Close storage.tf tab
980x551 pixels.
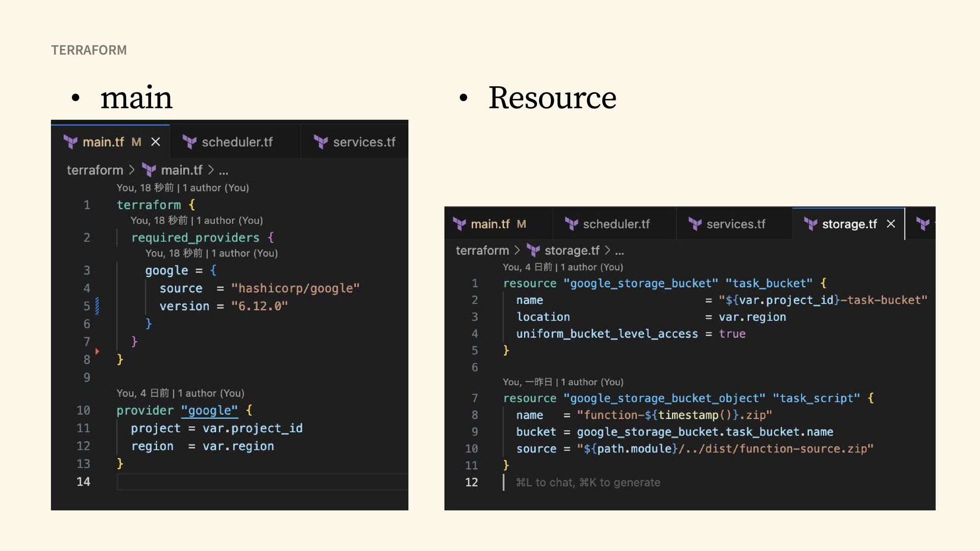tap(891, 224)
